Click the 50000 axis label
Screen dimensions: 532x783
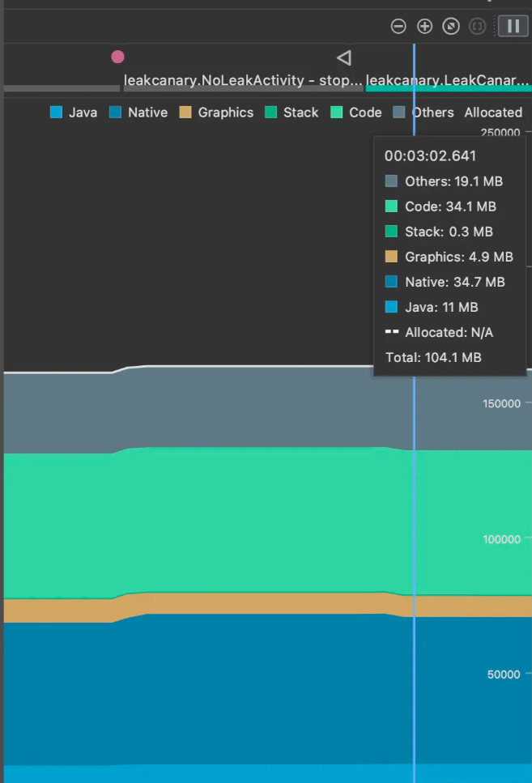(504, 674)
